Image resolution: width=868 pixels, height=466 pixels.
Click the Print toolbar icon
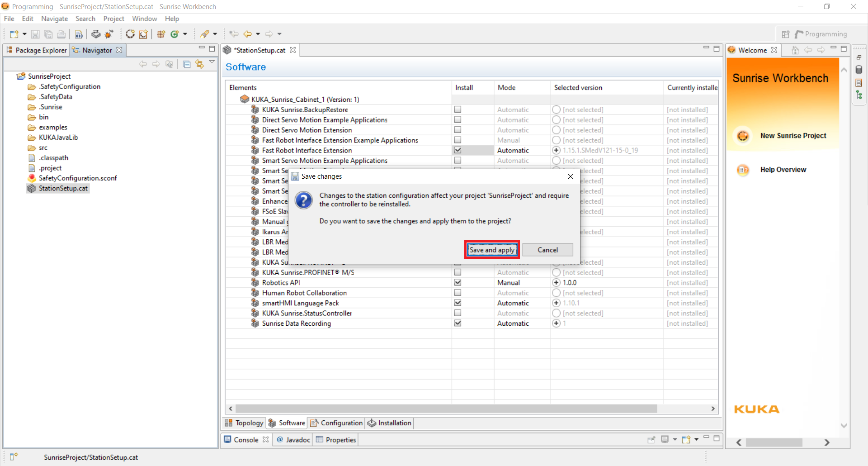pyautogui.click(x=61, y=34)
